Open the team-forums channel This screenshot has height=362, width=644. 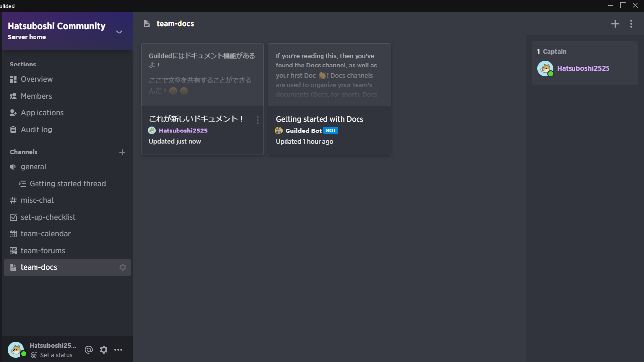pos(68,251)
